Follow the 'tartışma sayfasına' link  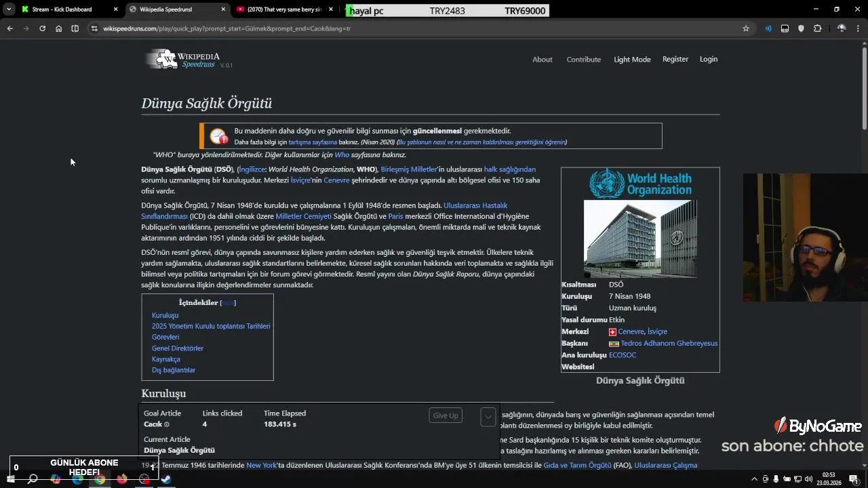pos(313,142)
